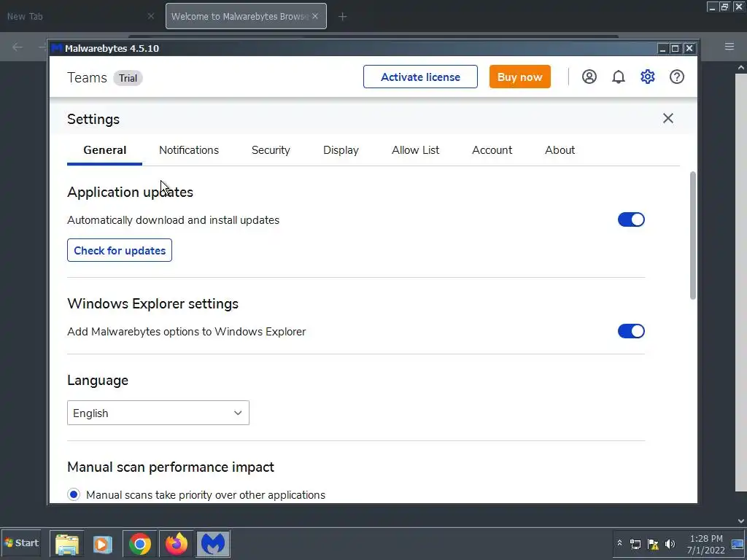The height and width of the screenshot is (560, 747).
Task: Show hidden system tray icons
Action: [619, 543]
